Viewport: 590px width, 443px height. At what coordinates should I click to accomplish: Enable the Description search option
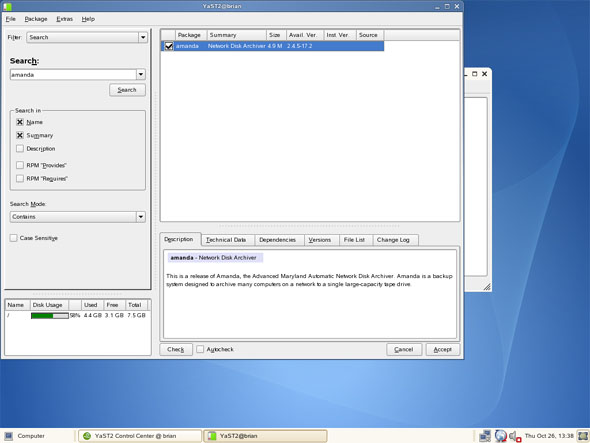20,149
